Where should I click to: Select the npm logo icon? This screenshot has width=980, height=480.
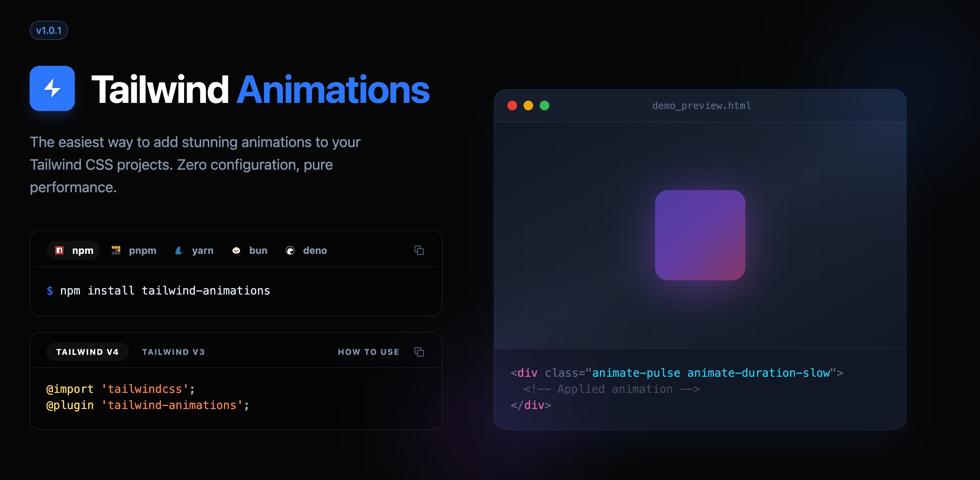point(60,250)
